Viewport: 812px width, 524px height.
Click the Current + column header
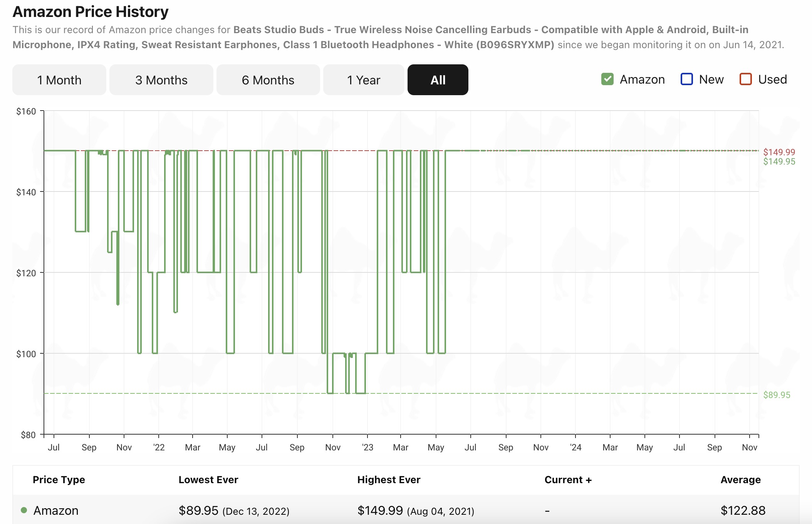pyautogui.click(x=568, y=480)
